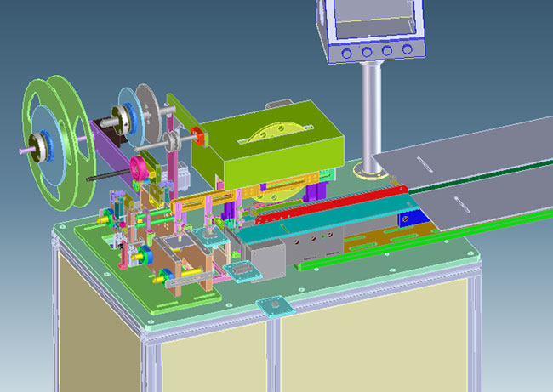Click the gray control panel support column

[372, 115]
